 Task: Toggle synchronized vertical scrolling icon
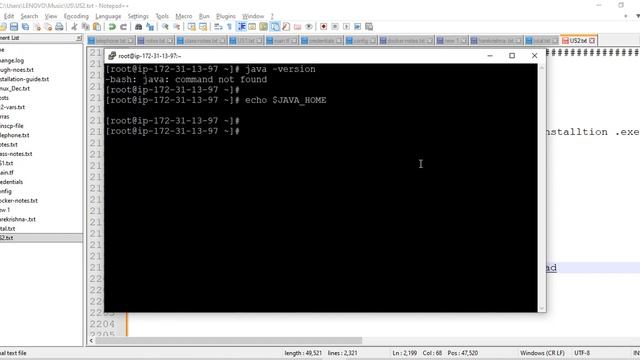click(191, 27)
